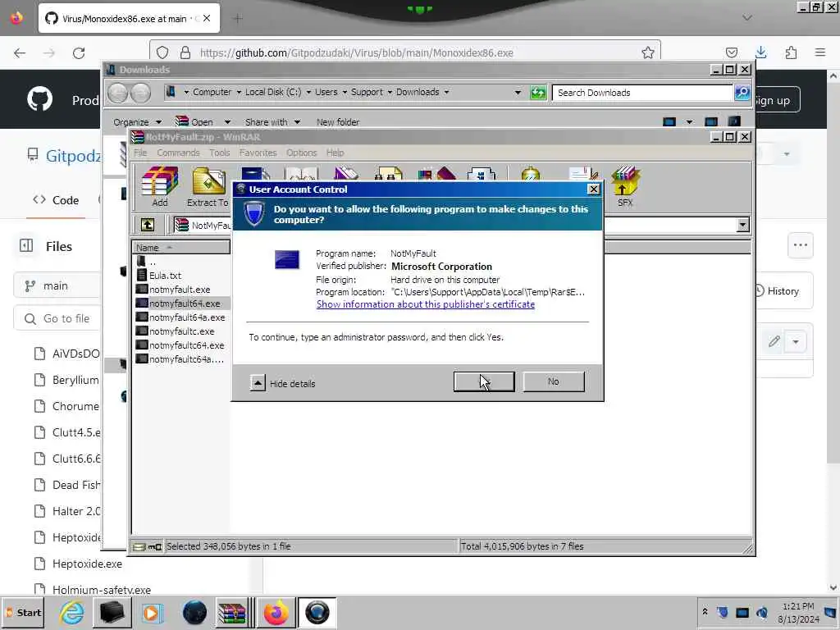Open the main branch selector on GitHub

[57, 285]
